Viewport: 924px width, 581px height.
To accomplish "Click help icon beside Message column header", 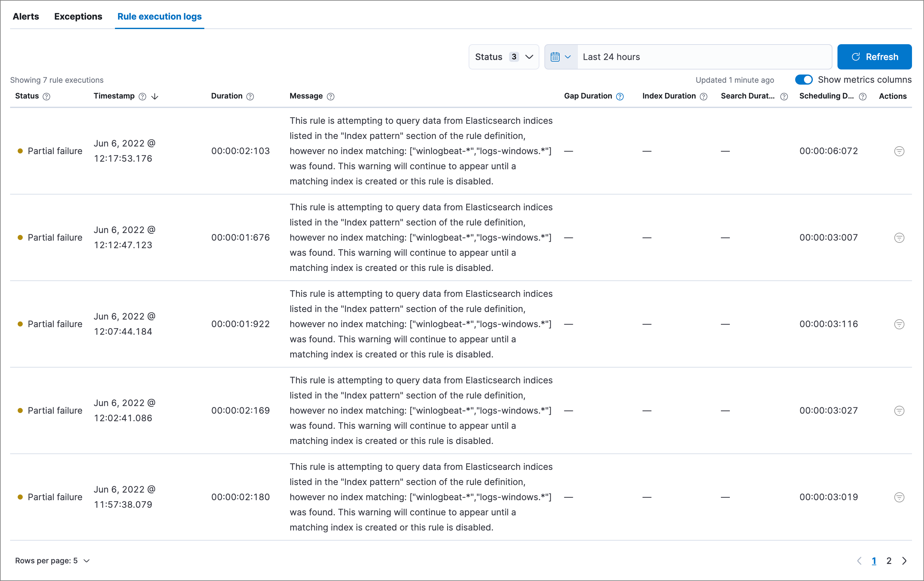I will tap(330, 97).
